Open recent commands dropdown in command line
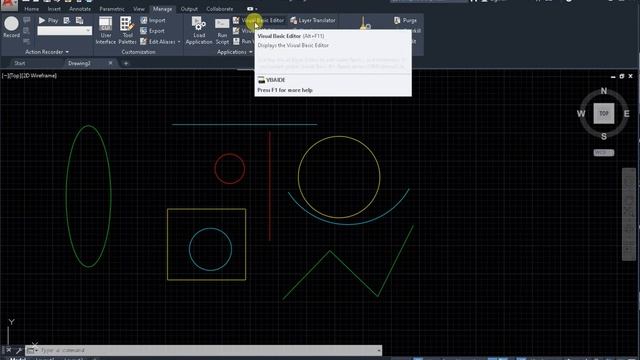Viewport: 640px width, 360px height. 32,350
